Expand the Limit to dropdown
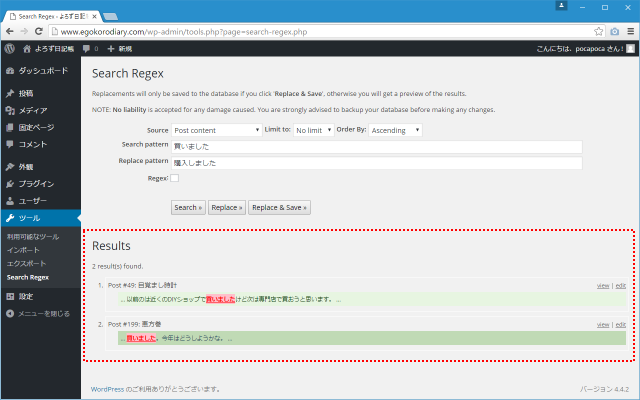This screenshot has height=400, width=640. tap(314, 130)
